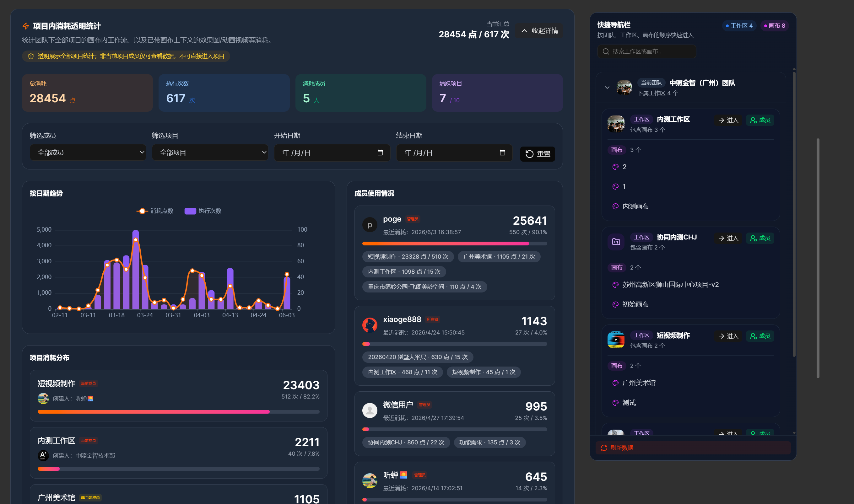The height and width of the screenshot is (504, 854).
Task: Enter the 协同内测CHJ workspace via 进入
Action: pyautogui.click(x=728, y=238)
